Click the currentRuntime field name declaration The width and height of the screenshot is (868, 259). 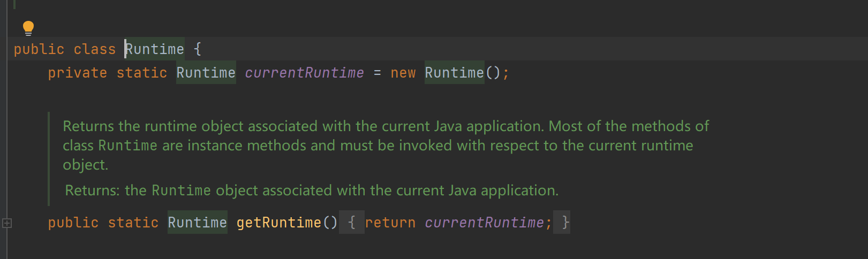[x=305, y=73]
